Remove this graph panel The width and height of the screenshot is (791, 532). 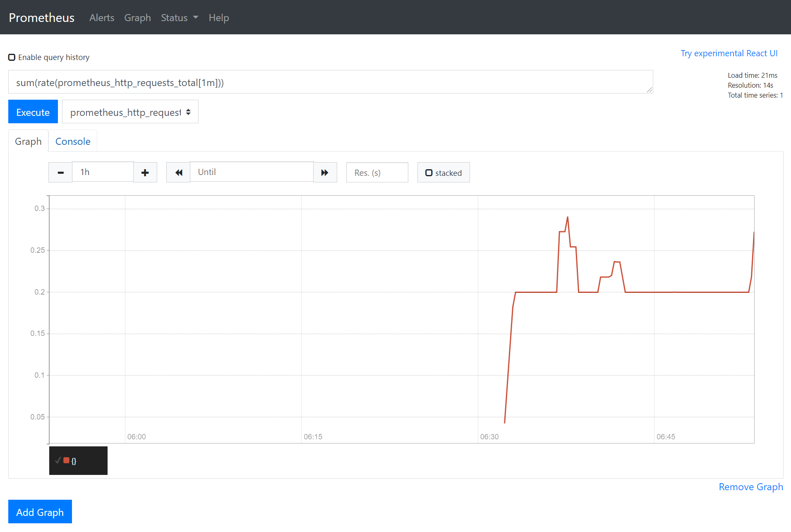[751, 487]
